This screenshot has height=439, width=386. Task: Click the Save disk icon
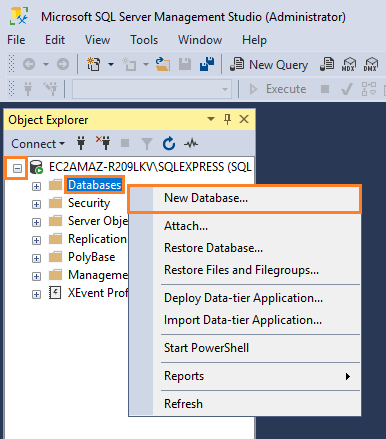point(185,64)
